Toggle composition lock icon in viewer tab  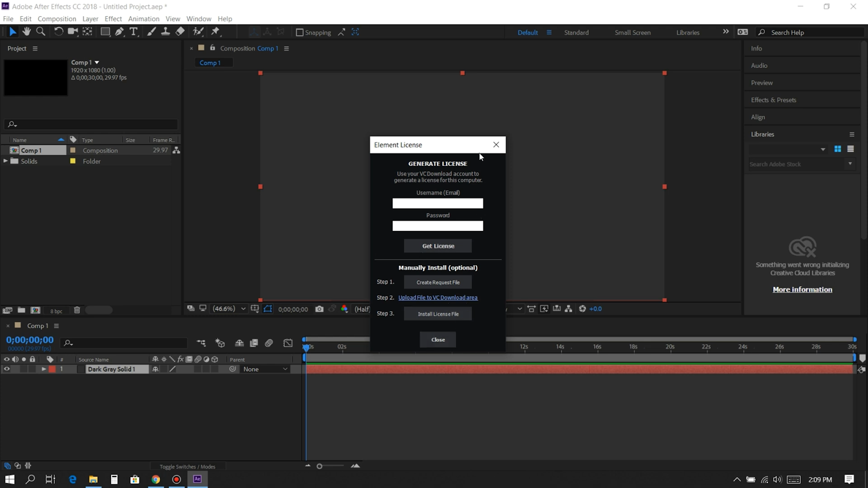(213, 48)
